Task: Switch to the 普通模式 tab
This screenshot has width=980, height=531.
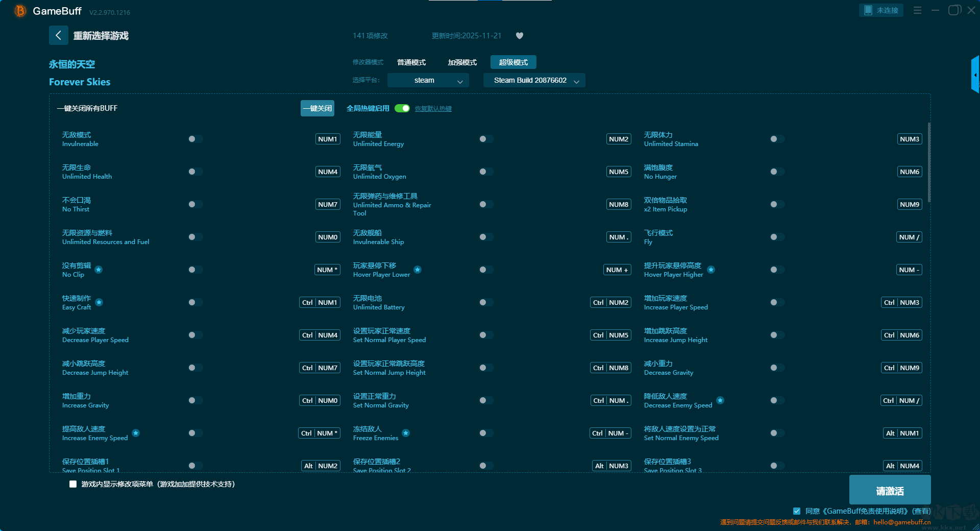Action: 411,62
